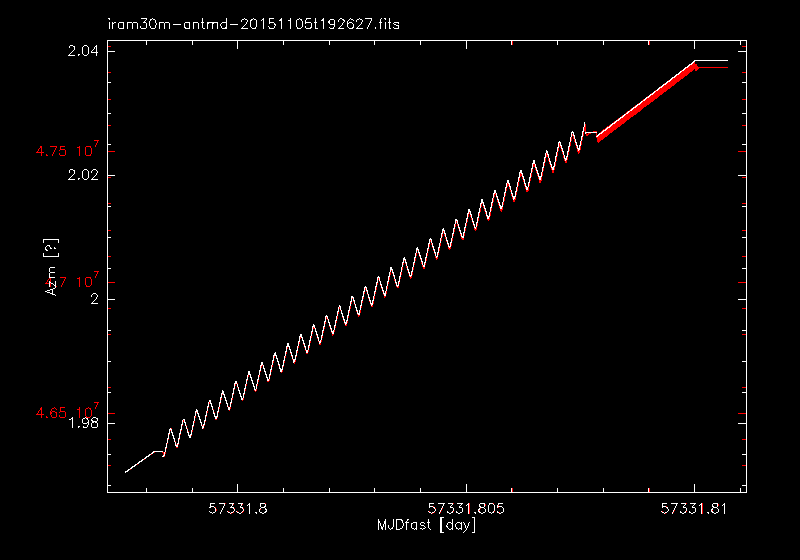
Task: Click the red tick mark on the bottom axis
Action: click(x=512, y=490)
